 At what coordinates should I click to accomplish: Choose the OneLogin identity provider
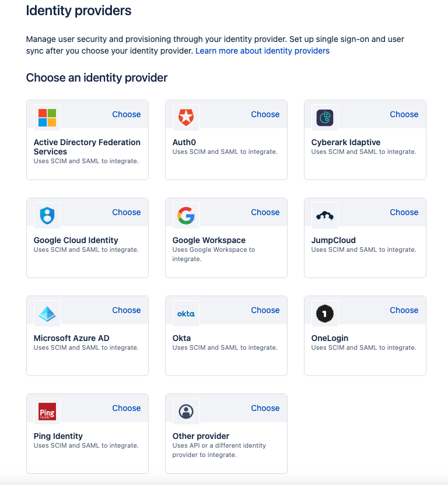[404, 310]
